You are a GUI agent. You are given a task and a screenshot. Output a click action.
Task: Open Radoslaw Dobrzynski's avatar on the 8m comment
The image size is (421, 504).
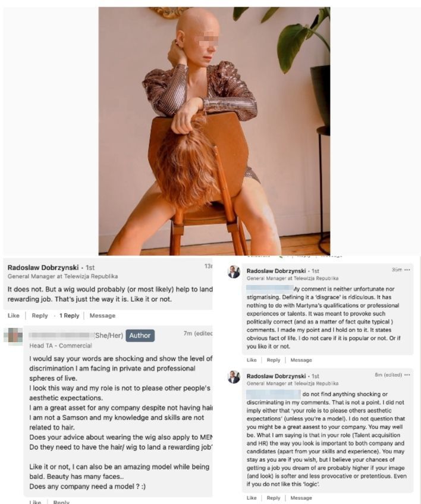pyautogui.click(x=234, y=377)
